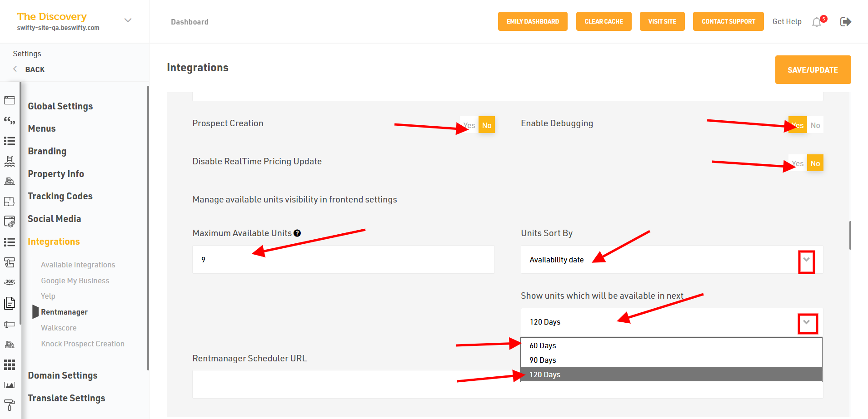Select the 360 virtual tour icon
The width and height of the screenshot is (868, 419).
point(10,282)
